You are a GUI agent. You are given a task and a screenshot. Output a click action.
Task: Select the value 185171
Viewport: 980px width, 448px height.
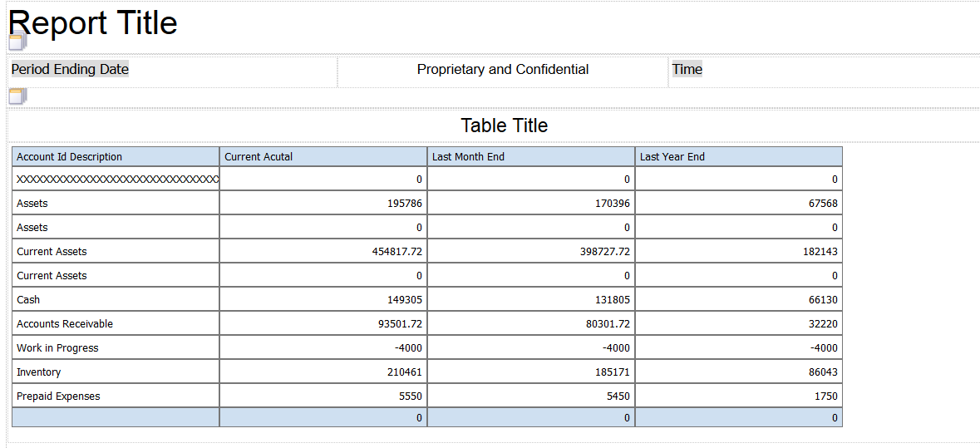pos(613,372)
